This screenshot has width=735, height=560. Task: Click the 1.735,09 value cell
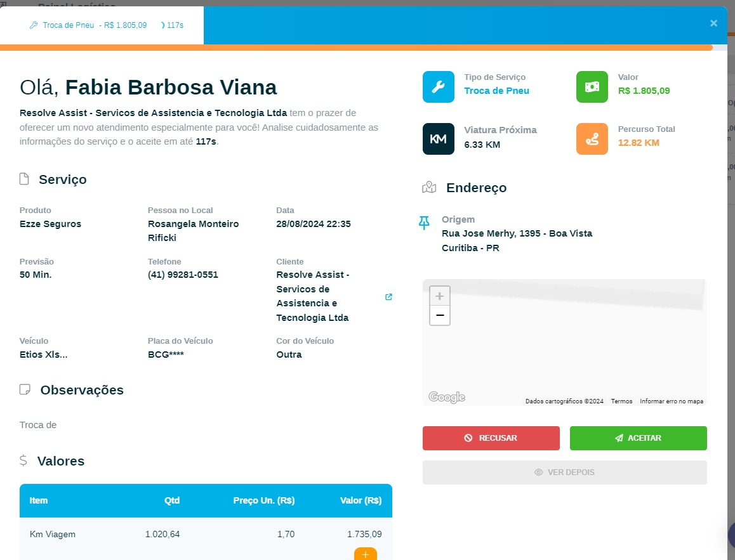(x=364, y=534)
